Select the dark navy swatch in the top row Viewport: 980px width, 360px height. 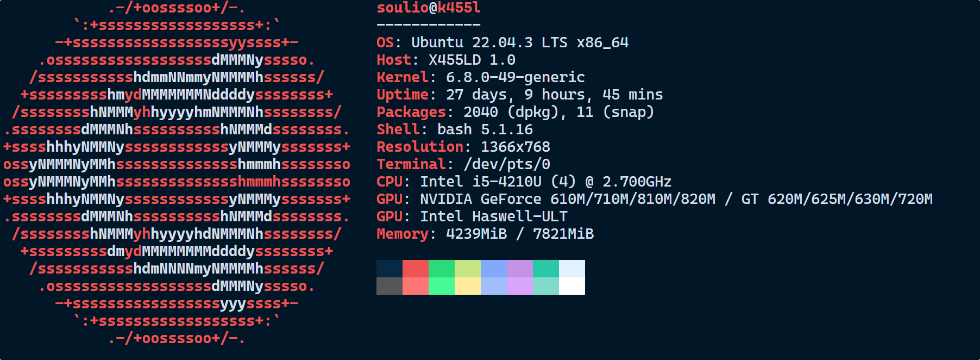point(390,269)
